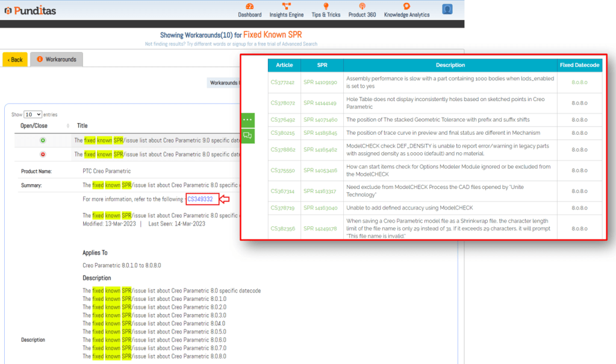Screen dimensions: 616x364
Task: Switch to the Workarounds tab
Action: (57, 60)
